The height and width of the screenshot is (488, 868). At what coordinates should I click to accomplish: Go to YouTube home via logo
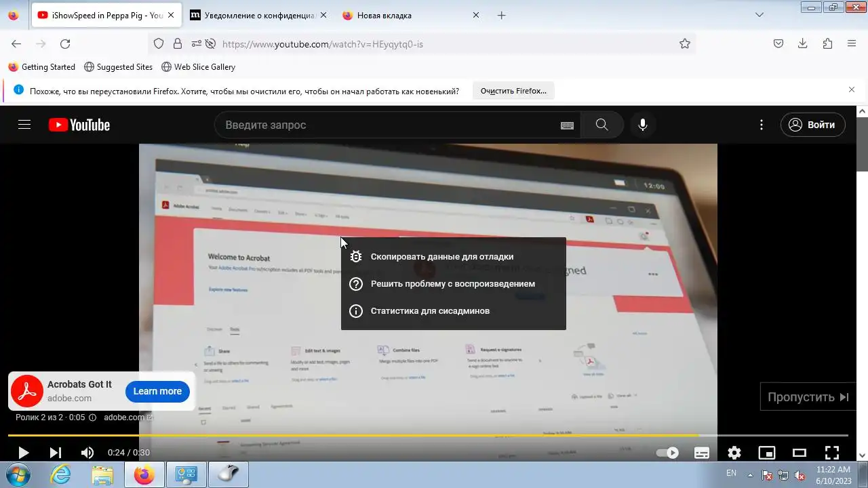pos(79,125)
